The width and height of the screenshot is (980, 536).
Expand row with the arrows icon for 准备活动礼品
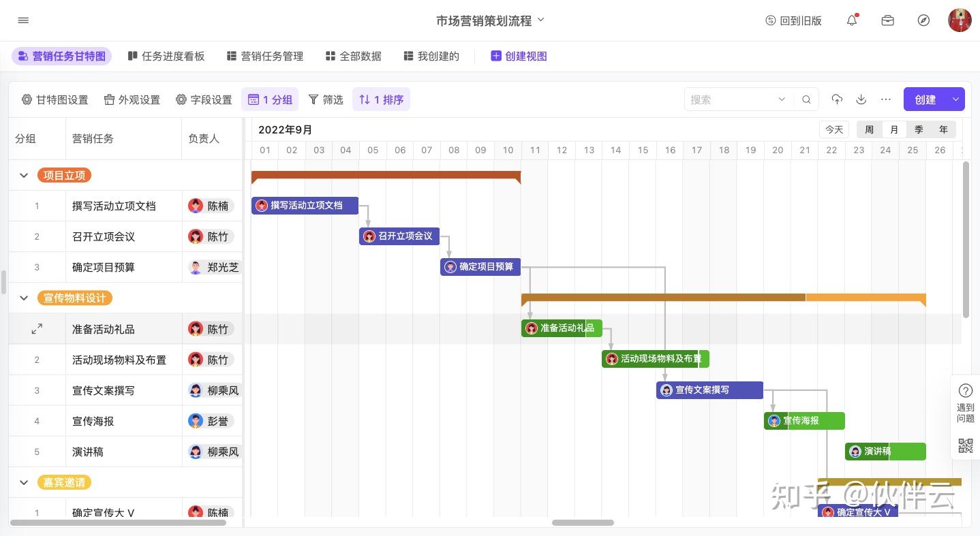tap(37, 329)
